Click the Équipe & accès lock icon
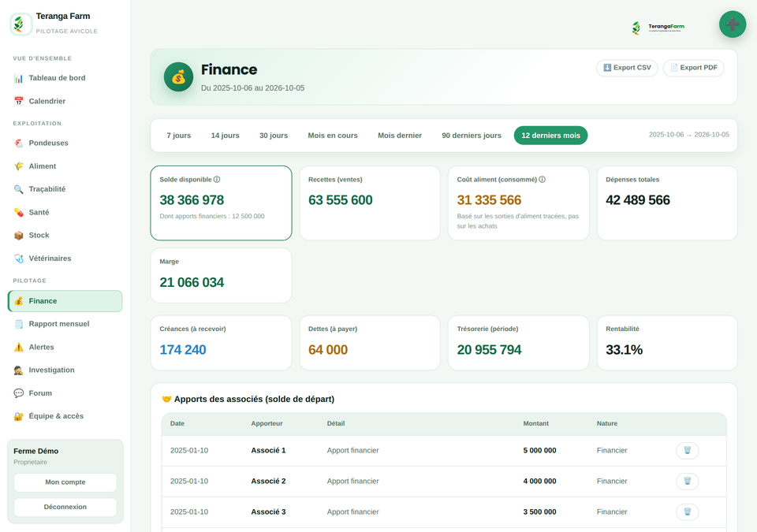 (18, 416)
